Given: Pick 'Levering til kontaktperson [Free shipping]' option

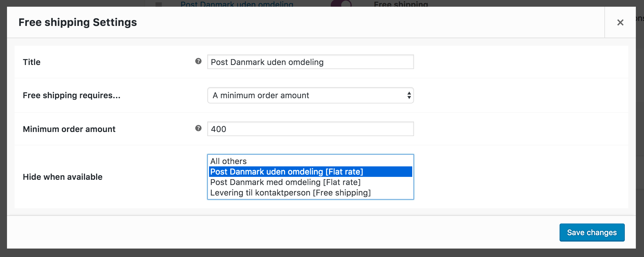Looking at the screenshot, I should coord(290,193).
